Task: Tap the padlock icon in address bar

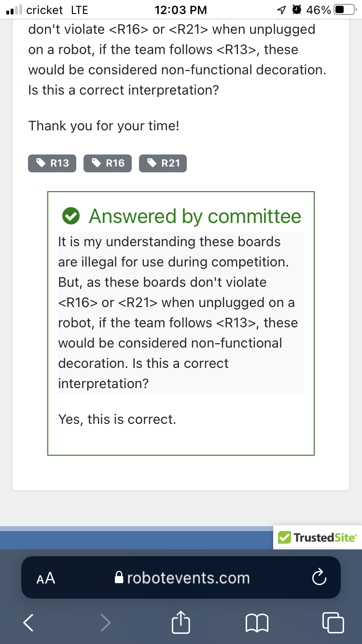Action: pyautogui.click(x=119, y=578)
